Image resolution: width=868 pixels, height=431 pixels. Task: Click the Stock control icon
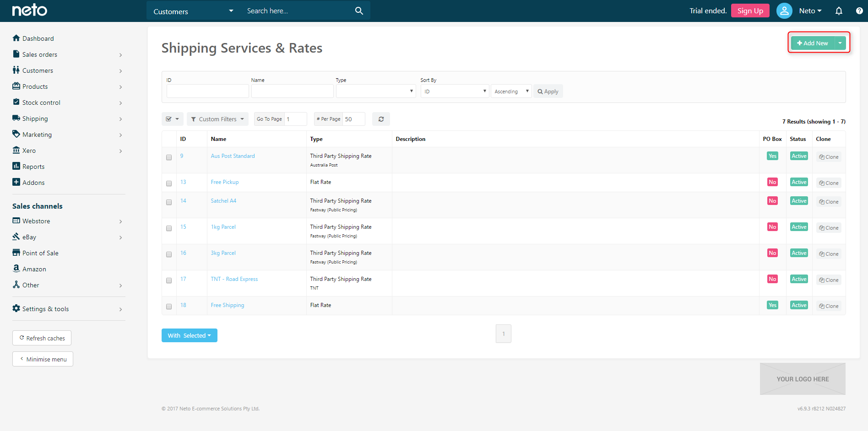pyautogui.click(x=16, y=102)
